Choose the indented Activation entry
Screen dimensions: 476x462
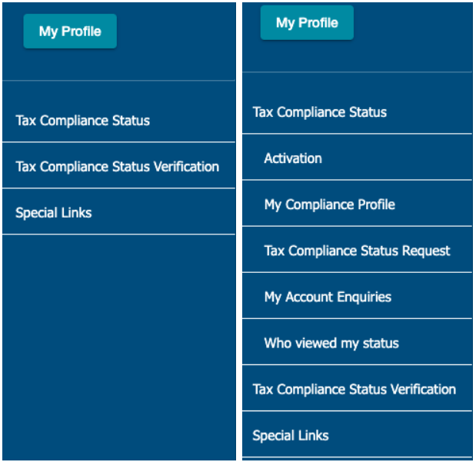pyautogui.click(x=357, y=158)
